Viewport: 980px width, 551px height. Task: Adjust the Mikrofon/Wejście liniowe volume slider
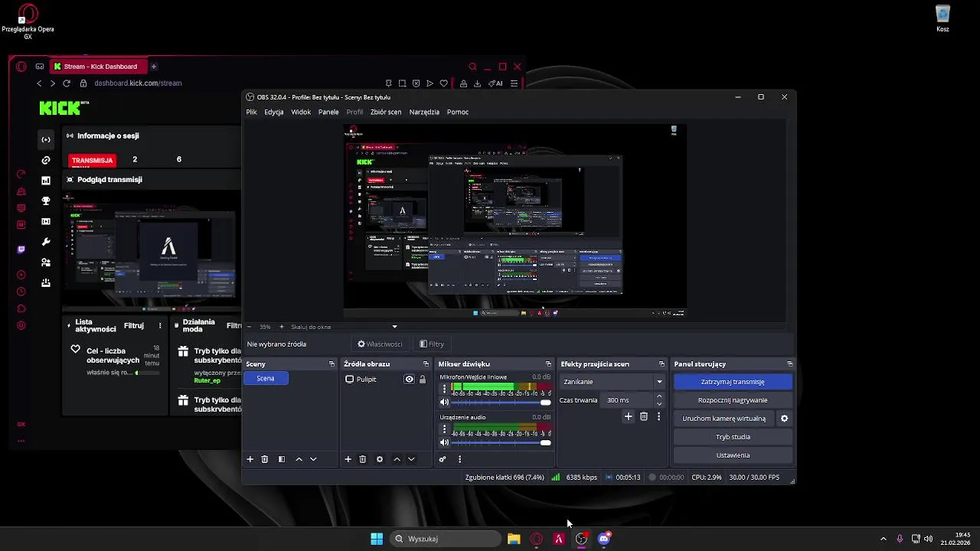tap(501, 402)
